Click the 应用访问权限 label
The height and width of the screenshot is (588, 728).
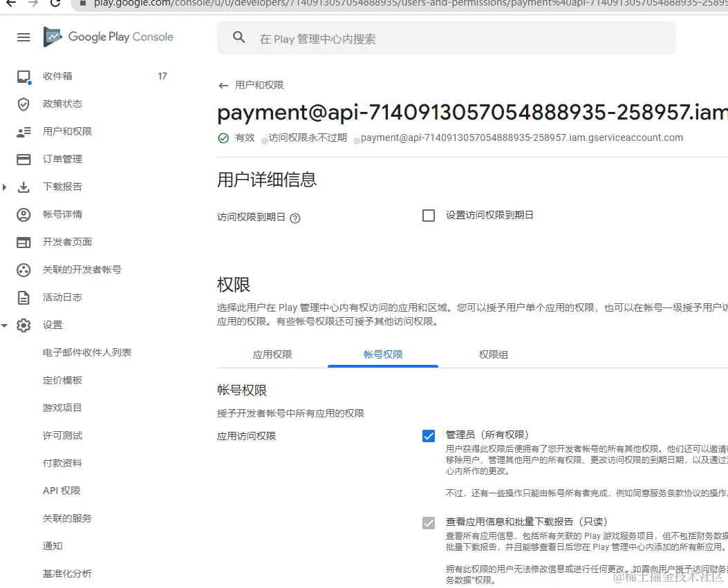point(247,436)
